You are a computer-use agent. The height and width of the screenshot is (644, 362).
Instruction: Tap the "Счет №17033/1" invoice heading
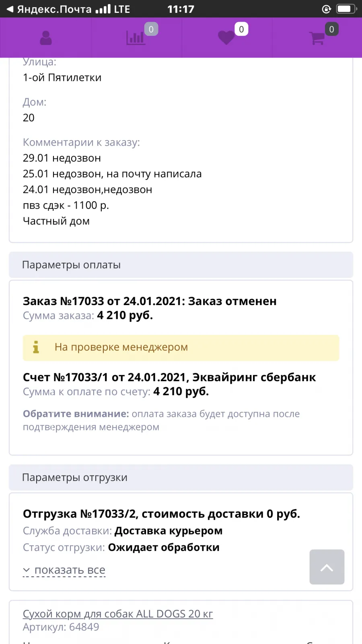click(169, 377)
